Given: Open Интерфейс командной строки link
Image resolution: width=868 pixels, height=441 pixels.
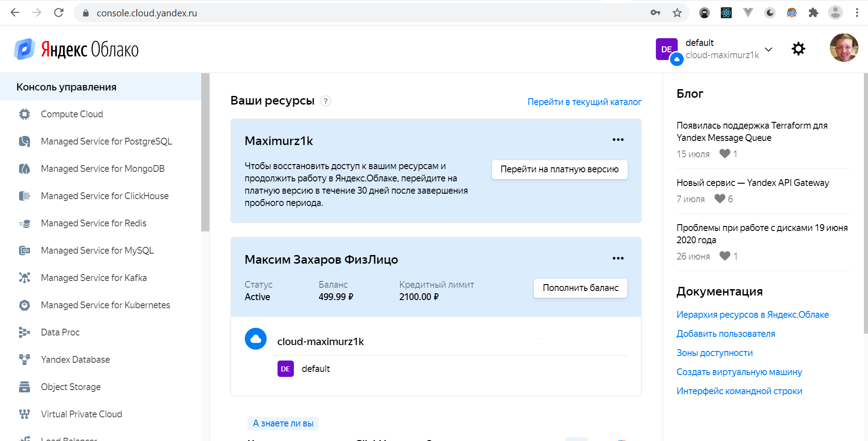Looking at the screenshot, I should 739,391.
